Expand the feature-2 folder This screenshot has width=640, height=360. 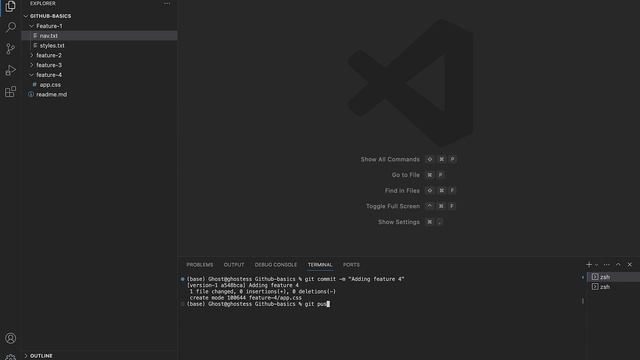point(99,55)
